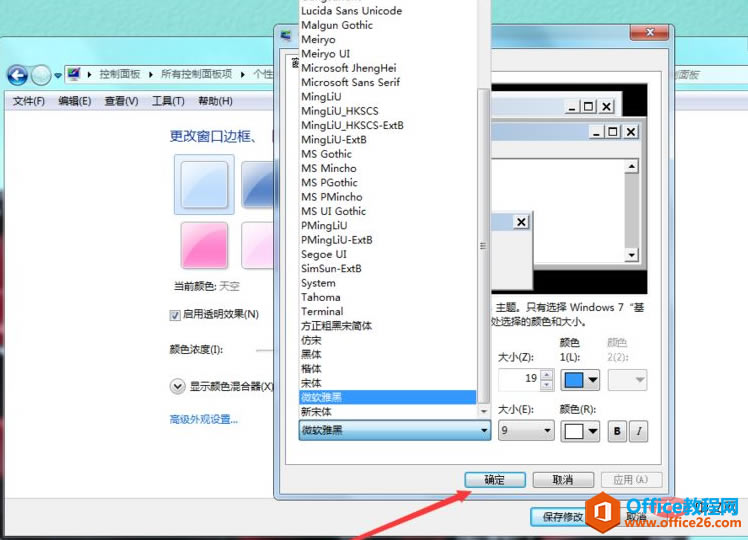
Task: Click preview active window close X
Action: pos(631,132)
